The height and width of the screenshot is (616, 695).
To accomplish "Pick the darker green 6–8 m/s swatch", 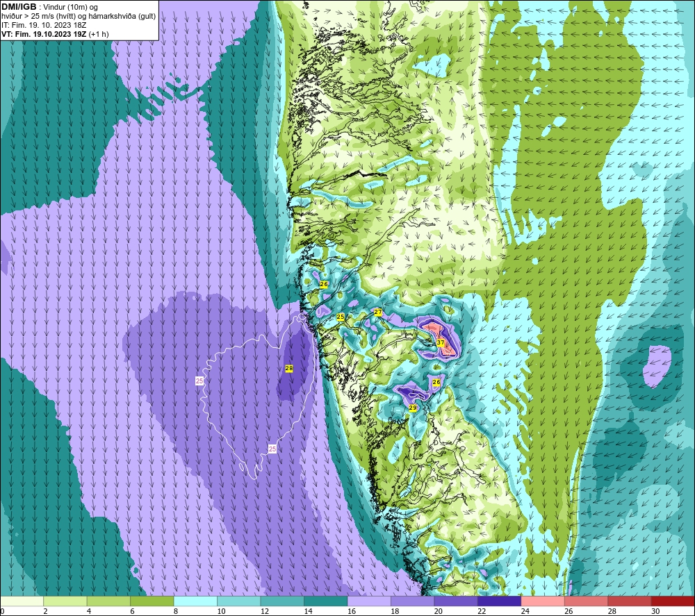I will coord(152,601).
